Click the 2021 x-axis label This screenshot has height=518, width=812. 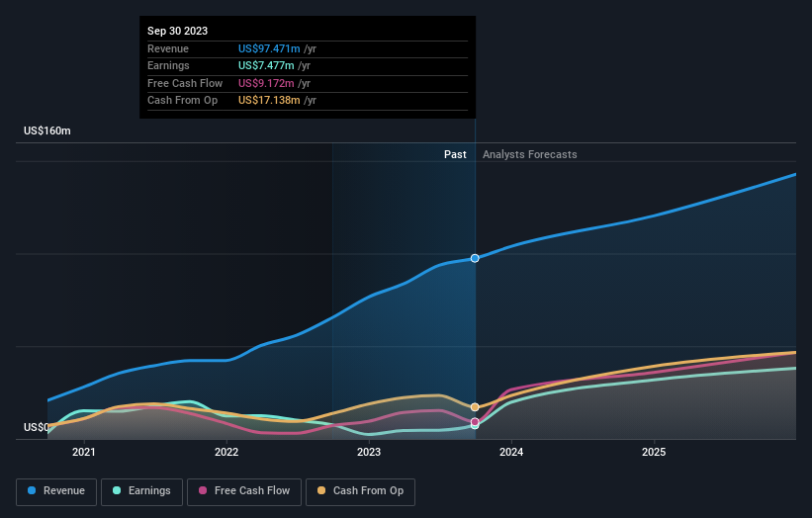84,452
